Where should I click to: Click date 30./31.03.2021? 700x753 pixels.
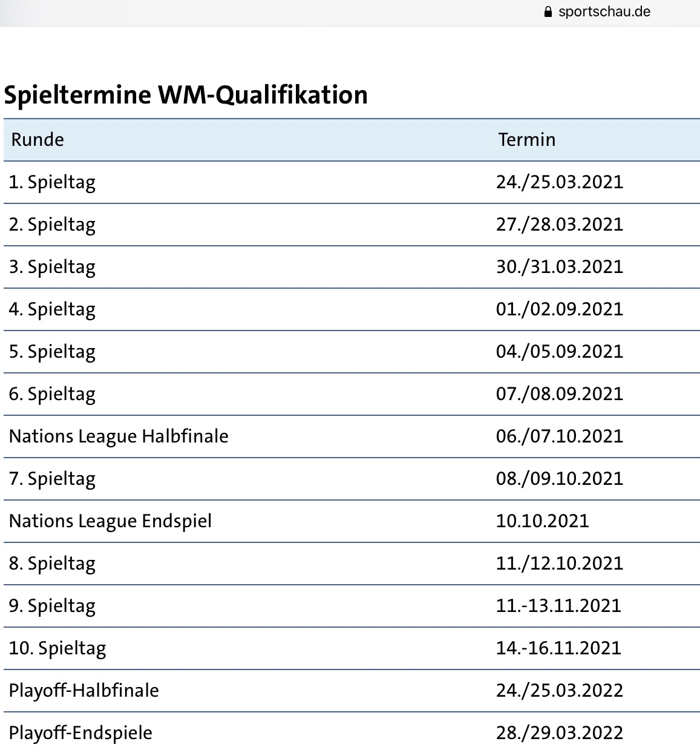pyautogui.click(x=559, y=267)
